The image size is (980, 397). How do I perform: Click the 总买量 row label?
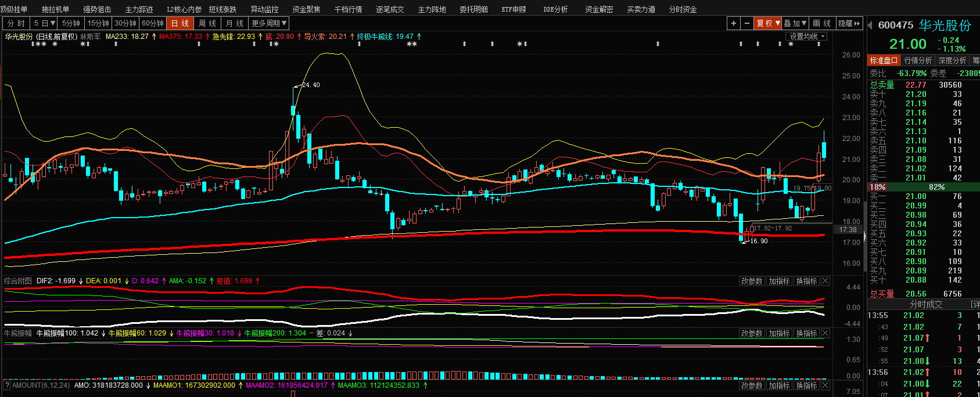[882, 294]
